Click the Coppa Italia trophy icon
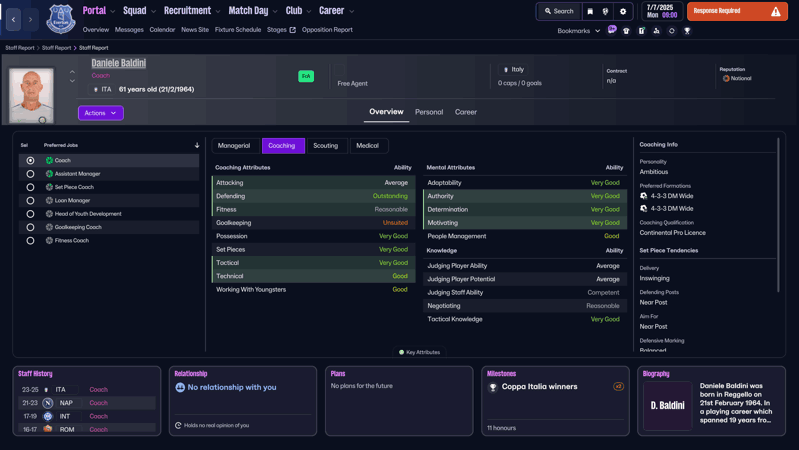 [493, 387]
